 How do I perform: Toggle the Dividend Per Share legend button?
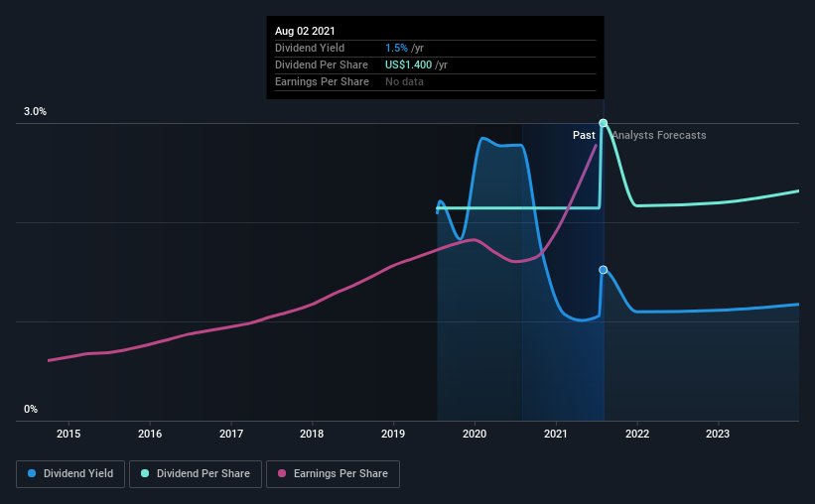(x=196, y=474)
